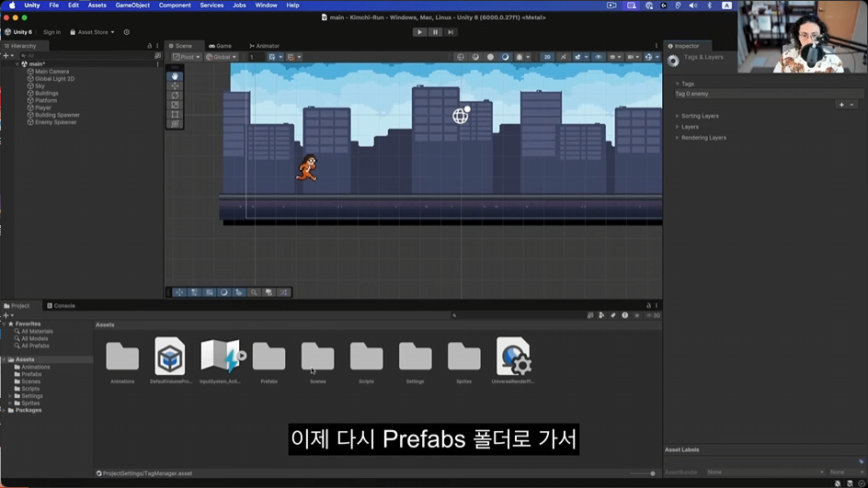The width and height of the screenshot is (868, 488).
Task: Toggle 2D view mode in Scene
Action: coord(547,57)
